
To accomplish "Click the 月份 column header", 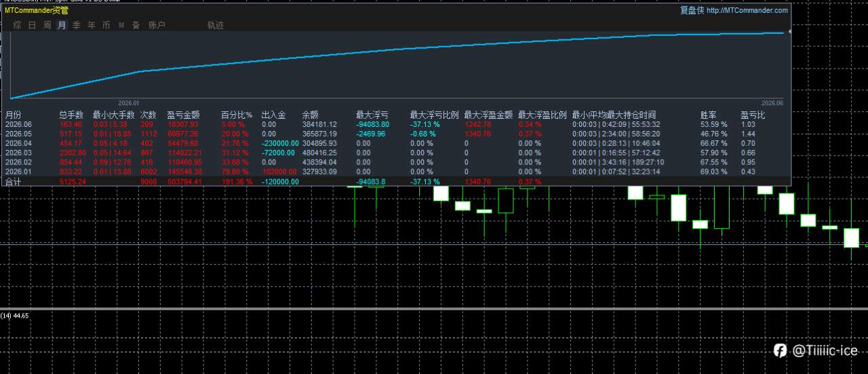I will pos(13,115).
